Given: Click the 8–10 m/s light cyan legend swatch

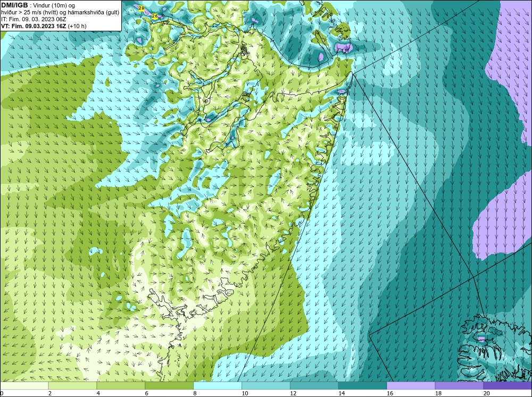Looking at the screenshot, I should click(218, 385).
